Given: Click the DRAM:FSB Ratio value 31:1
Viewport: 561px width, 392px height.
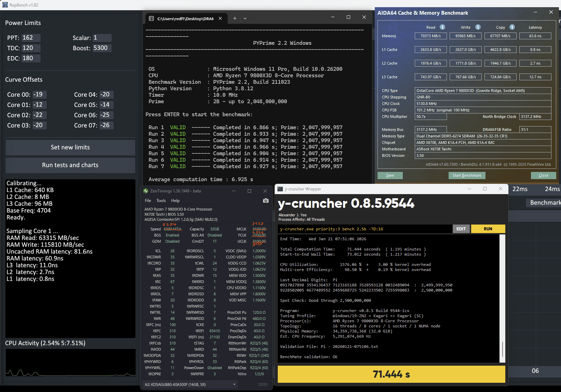Looking at the screenshot, I should (x=535, y=130).
